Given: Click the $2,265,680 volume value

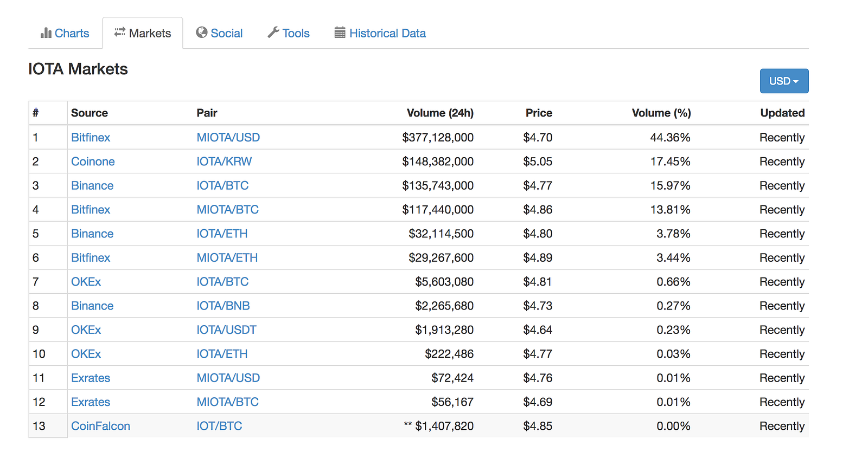Looking at the screenshot, I should [444, 306].
